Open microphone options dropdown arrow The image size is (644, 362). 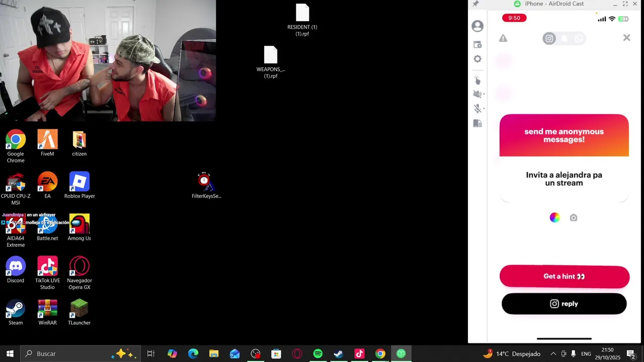(x=484, y=108)
